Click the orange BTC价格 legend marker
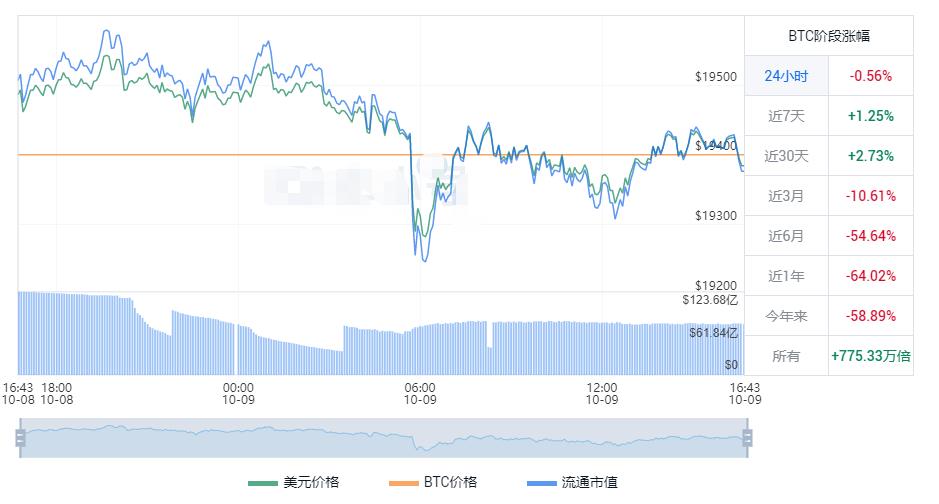The width and height of the screenshot is (939, 504). tap(402, 483)
